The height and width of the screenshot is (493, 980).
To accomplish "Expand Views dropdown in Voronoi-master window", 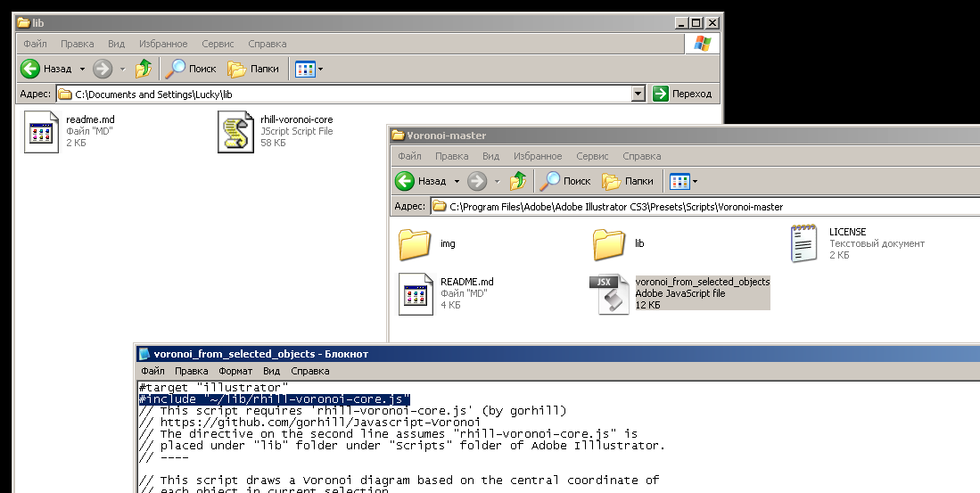I will 695,181.
